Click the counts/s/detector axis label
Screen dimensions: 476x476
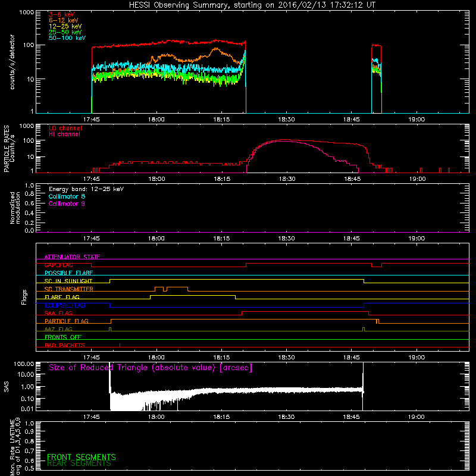(12, 62)
